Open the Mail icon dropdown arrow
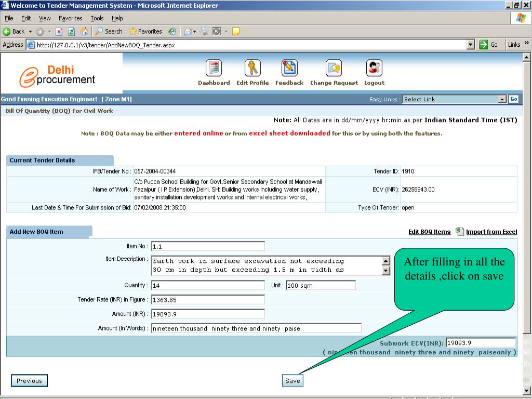Screen dimensions: 532x399 (x=195, y=32)
